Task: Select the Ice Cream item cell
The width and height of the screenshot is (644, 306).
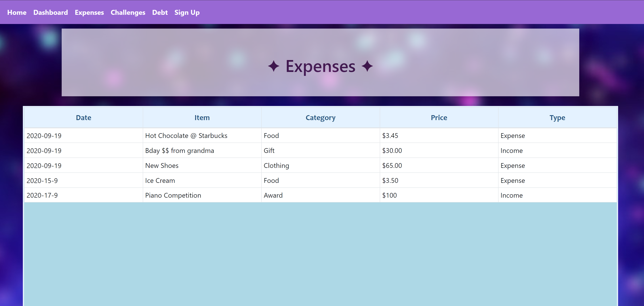Action: pos(160,181)
